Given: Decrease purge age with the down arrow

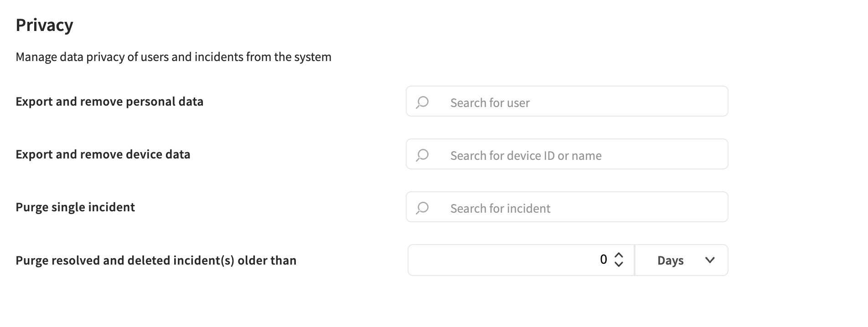Looking at the screenshot, I should (619, 264).
